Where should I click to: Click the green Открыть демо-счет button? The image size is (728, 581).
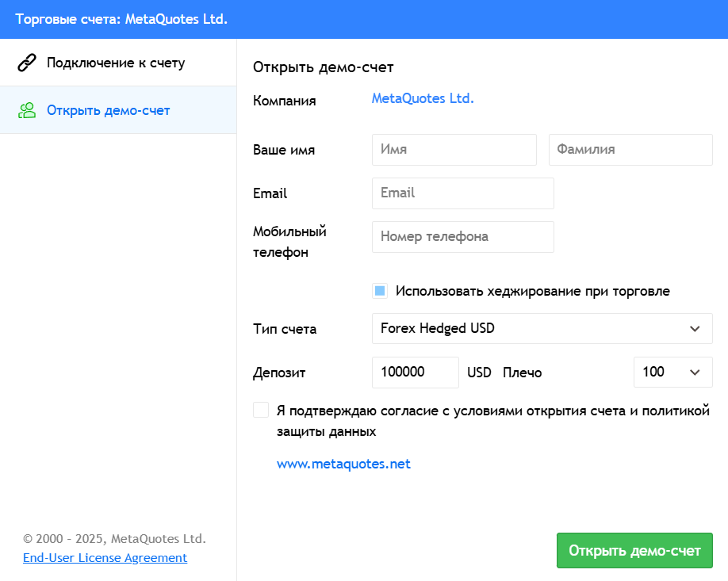(634, 550)
